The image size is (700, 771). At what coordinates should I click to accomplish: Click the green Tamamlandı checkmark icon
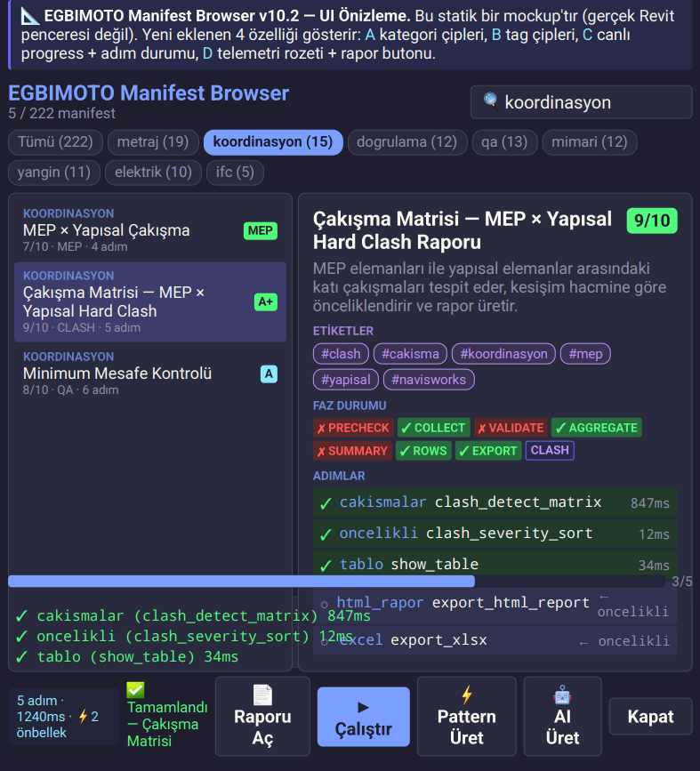[x=135, y=689]
